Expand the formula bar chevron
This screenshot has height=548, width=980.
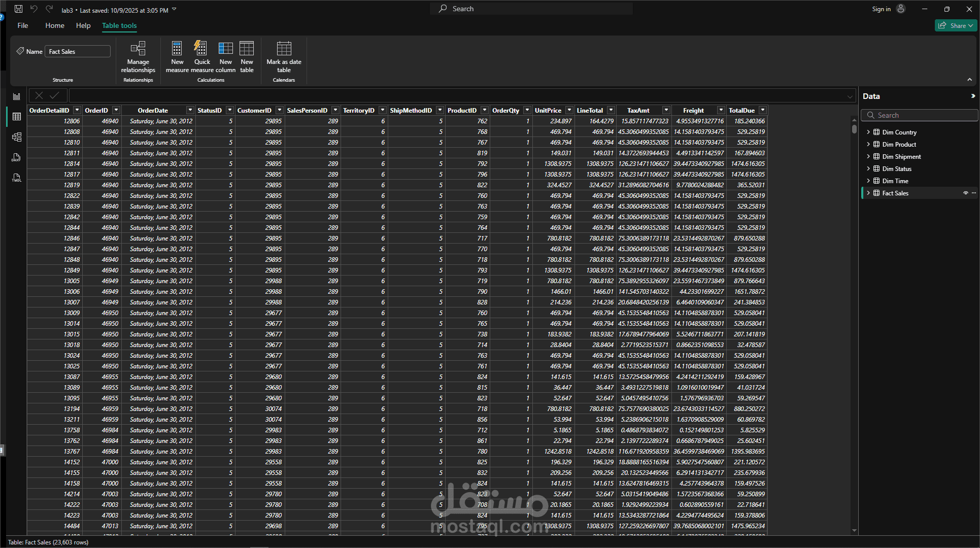click(x=850, y=96)
